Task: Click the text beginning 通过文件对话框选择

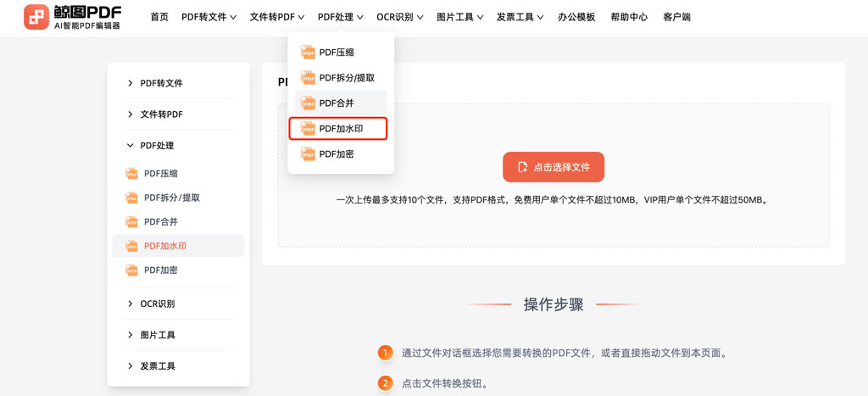Action: pyautogui.click(x=564, y=353)
